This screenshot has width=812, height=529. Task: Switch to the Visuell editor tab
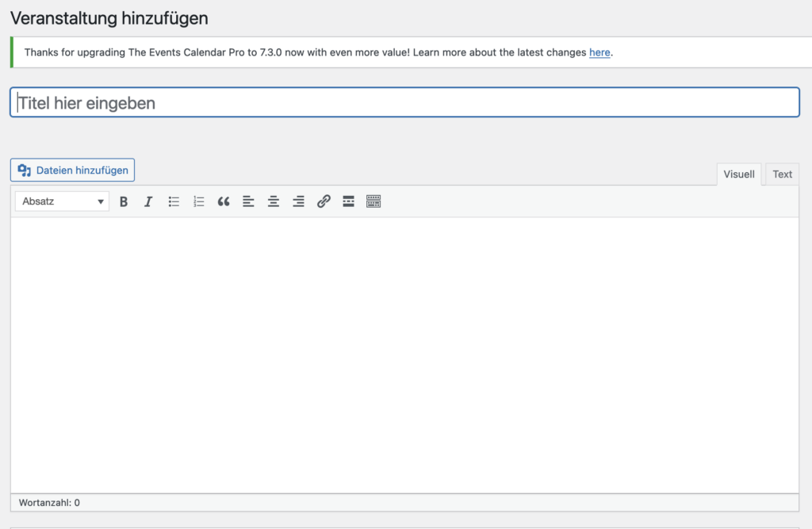tap(739, 174)
